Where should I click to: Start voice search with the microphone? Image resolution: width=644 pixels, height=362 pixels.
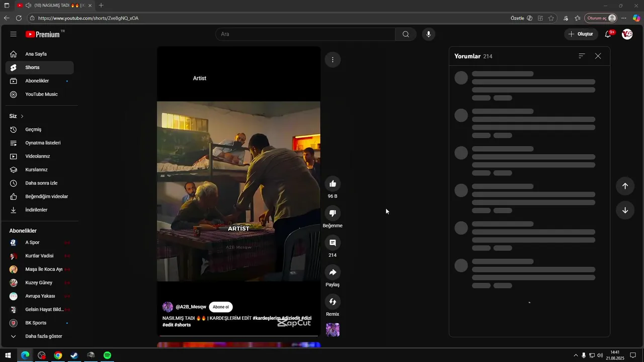(429, 34)
